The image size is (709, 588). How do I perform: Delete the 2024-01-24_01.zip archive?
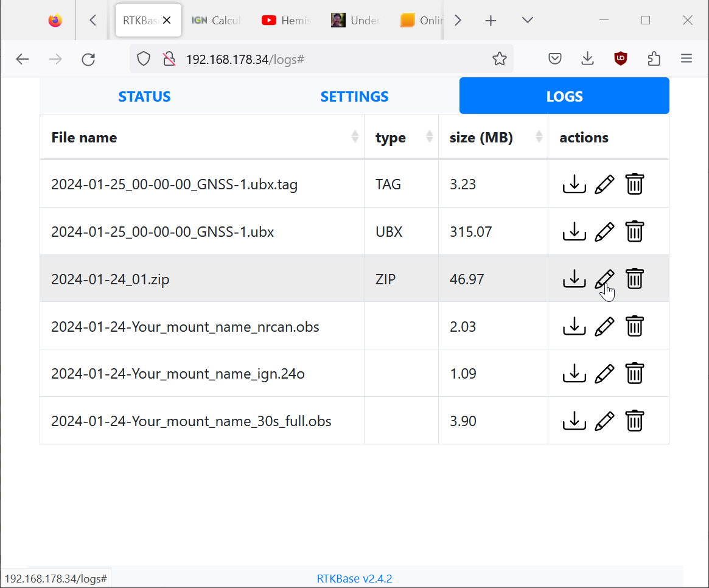point(634,279)
